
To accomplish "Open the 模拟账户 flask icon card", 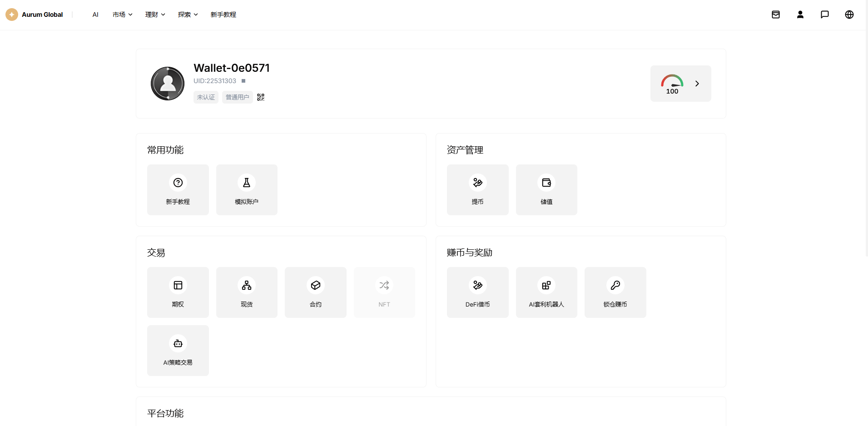I will pos(247,190).
